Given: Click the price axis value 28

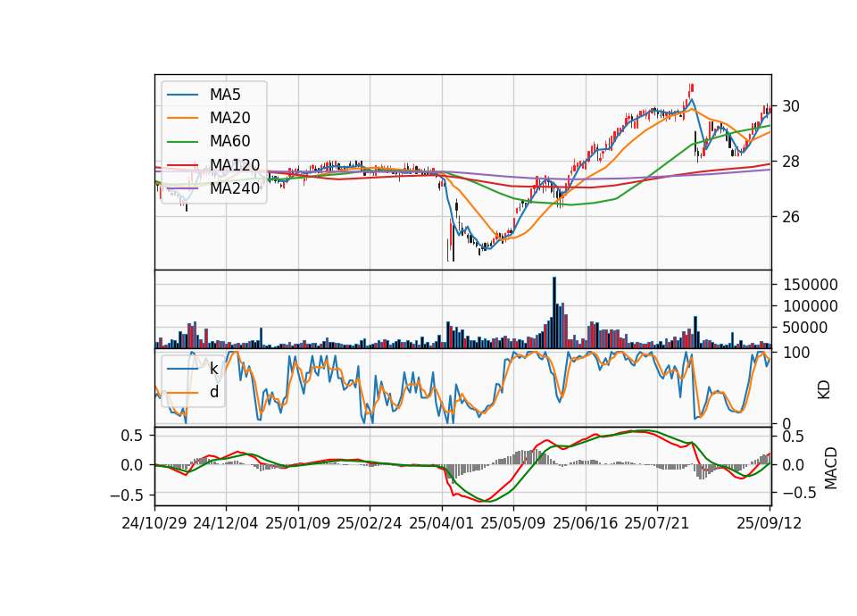Looking at the screenshot, I should (791, 162).
